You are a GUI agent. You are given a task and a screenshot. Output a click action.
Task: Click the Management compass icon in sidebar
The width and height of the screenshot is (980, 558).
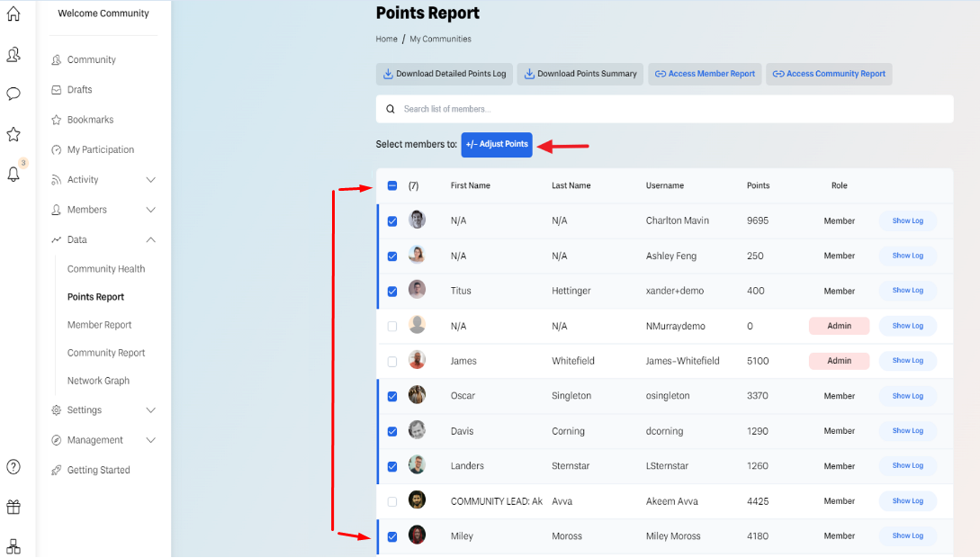coord(57,440)
